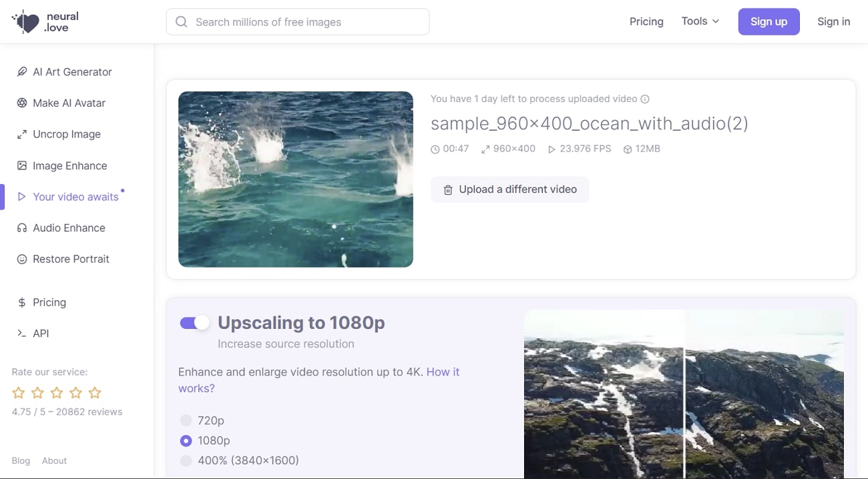
Task: Open the API section in the sidebar
Action: click(x=40, y=333)
